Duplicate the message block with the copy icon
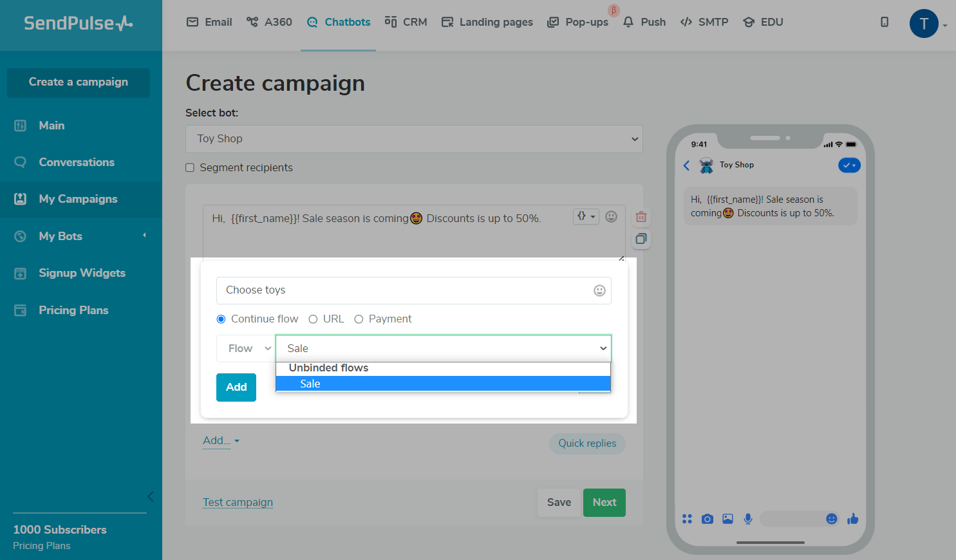The width and height of the screenshot is (956, 560). point(641,239)
